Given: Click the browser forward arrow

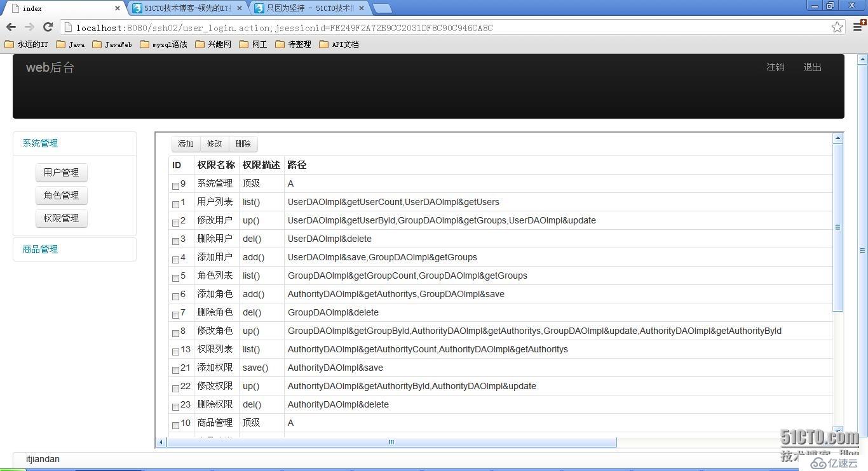Looking at the screenshot, I should 29,27.
